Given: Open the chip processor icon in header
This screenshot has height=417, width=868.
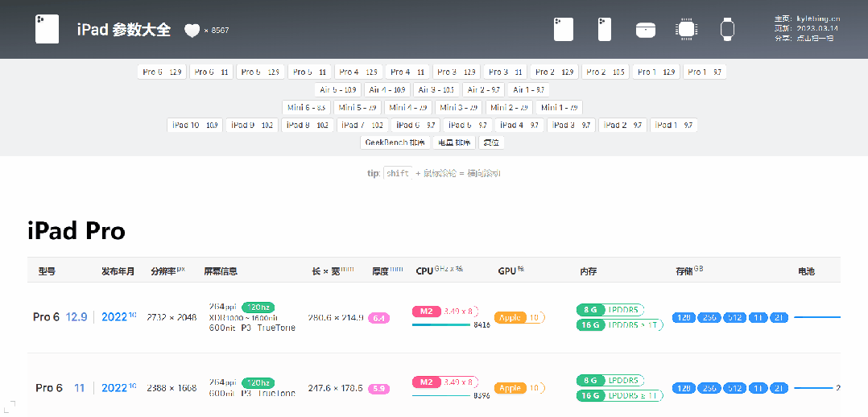Looking at the screenshot, I should (686, 29).
